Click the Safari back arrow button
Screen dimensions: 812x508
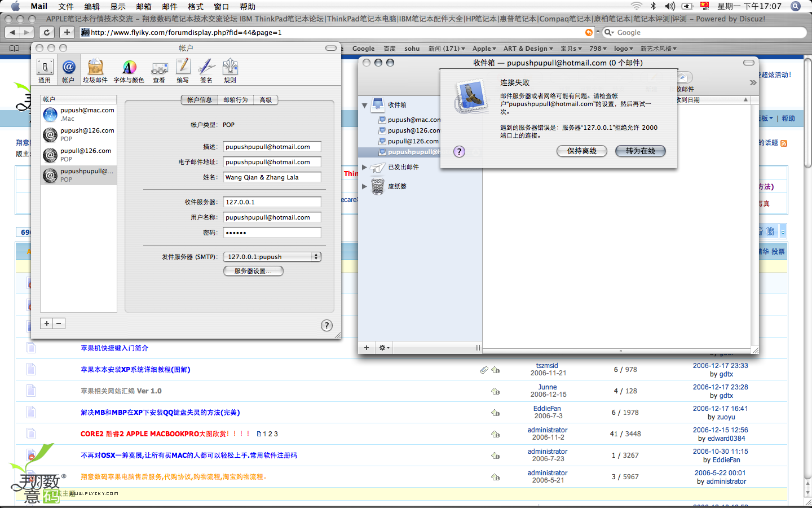click(x=12, y=32)
